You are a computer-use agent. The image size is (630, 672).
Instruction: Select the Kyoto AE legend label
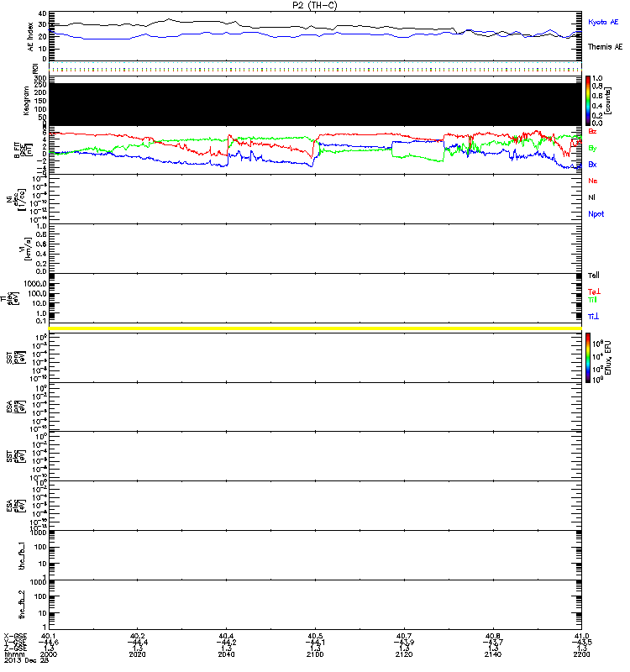pyautogui.click(x=603, y=21)
